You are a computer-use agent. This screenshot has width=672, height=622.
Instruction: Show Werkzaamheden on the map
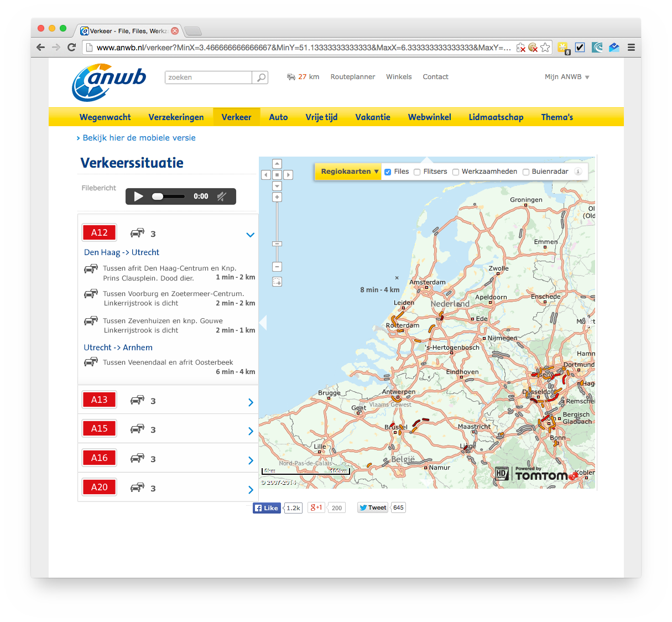(455, 172)
